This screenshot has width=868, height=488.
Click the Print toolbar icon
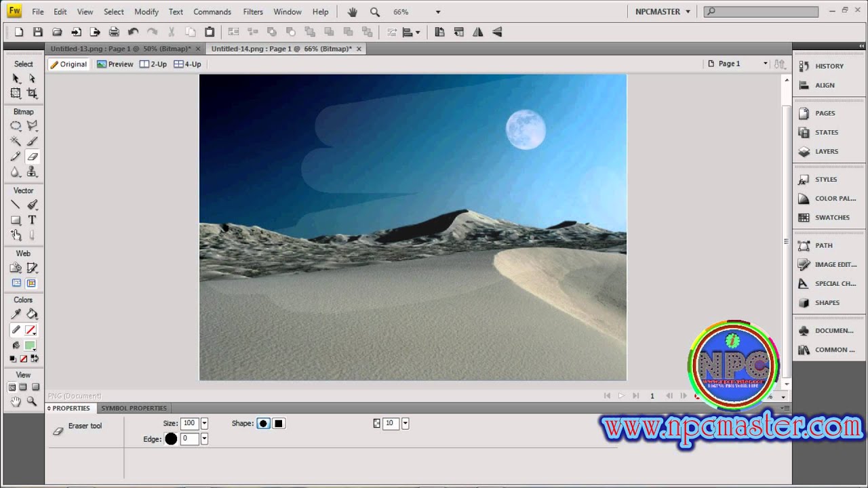pos(114,32)
